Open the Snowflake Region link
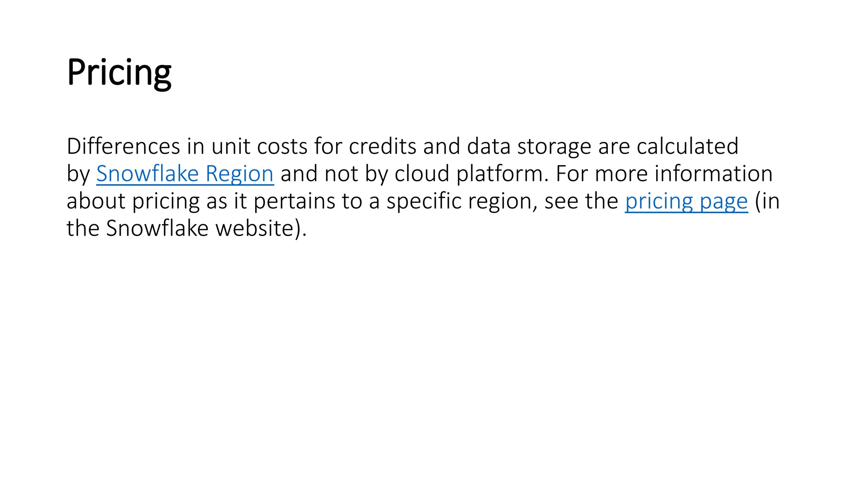The image size is (868, 488). [x=185, y=174]
